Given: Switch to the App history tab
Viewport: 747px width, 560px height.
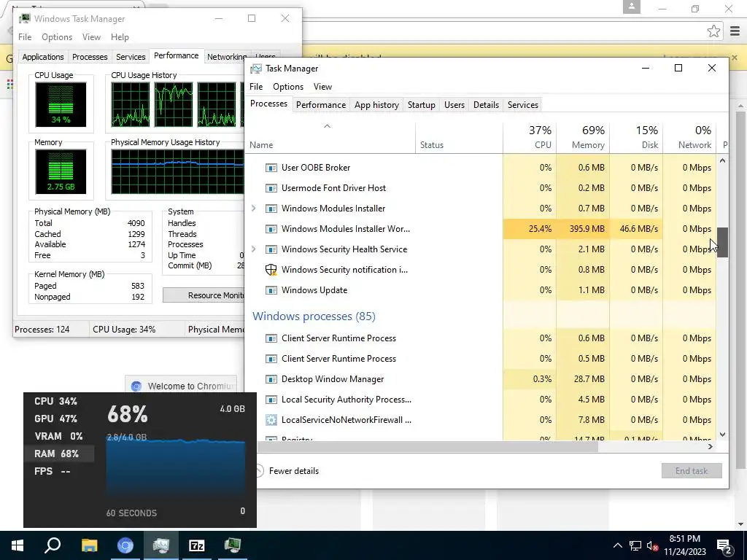Looking at the screenshot, I should 376,105.
